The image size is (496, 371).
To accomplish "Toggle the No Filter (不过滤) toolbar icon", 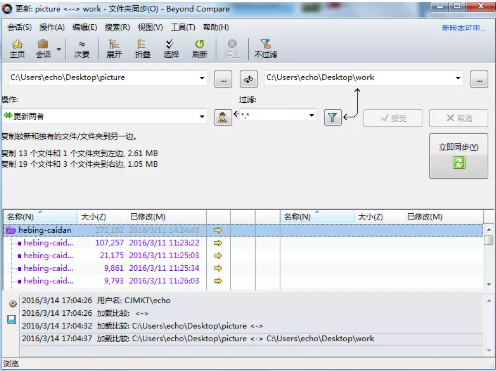I will pos(266,49).
